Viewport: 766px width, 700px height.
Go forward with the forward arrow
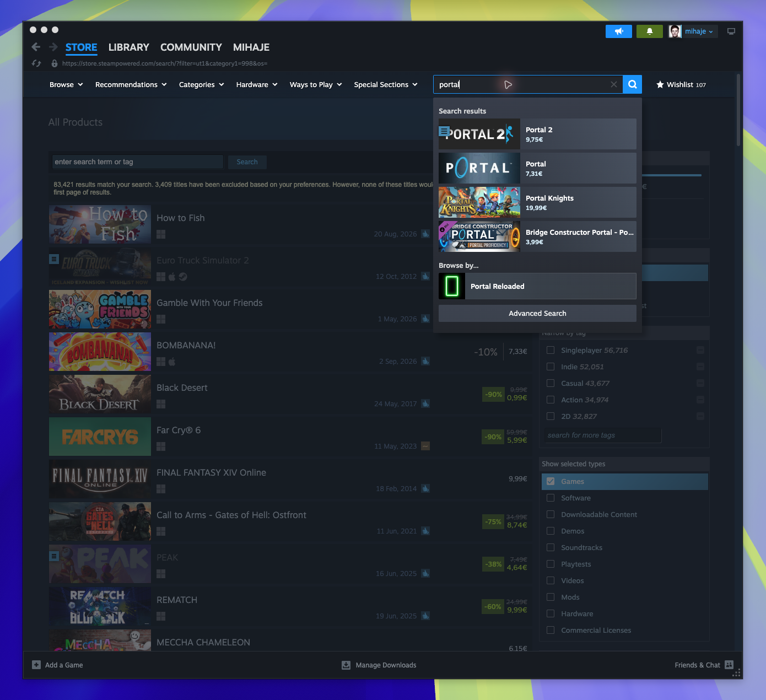pos(53,47)
